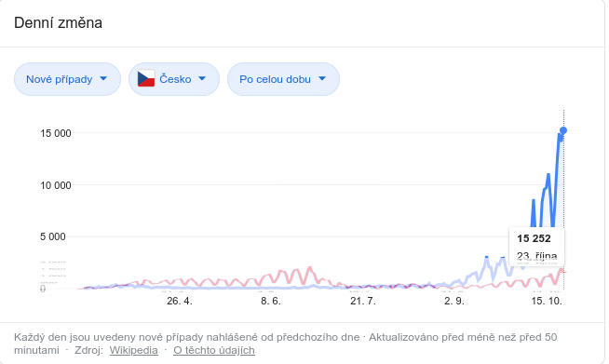Open the Česko country dropdown

point(174,79)
